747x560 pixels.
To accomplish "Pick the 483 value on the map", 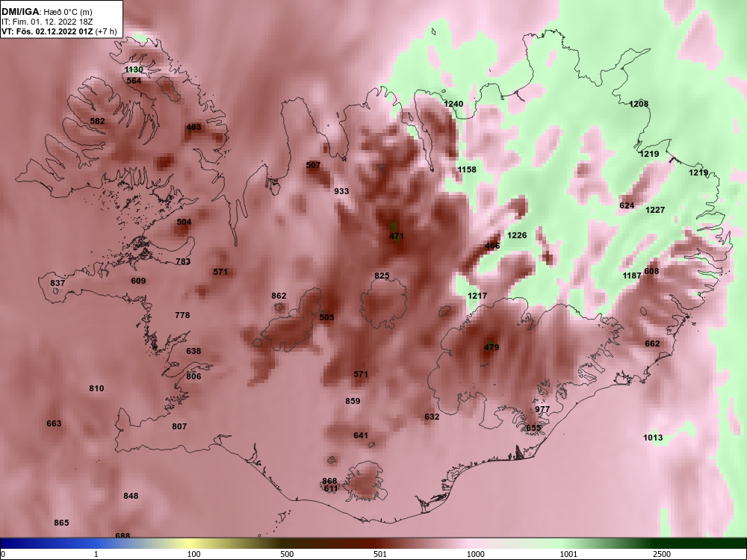I will coord(193,127).
